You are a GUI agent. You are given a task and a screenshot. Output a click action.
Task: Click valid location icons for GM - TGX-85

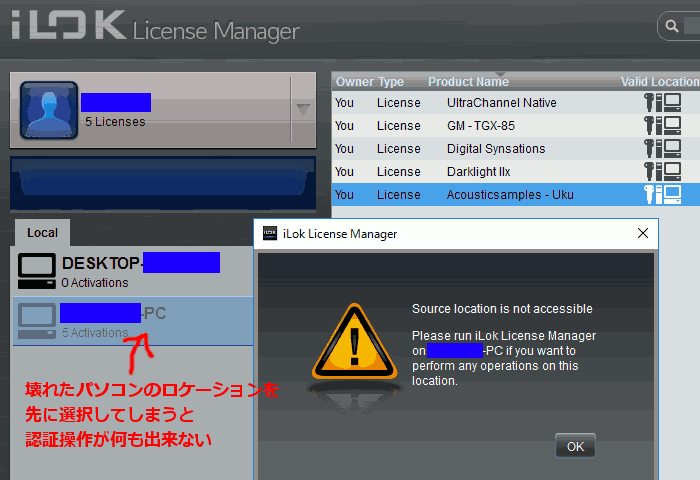pyautogui.click(x=662, y=125)
